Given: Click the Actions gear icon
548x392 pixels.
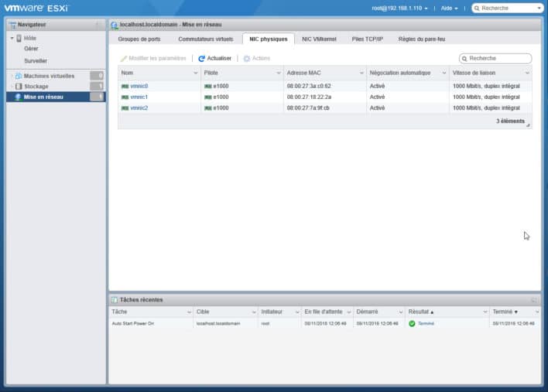Looking at the screenshot, I should 247,59.
